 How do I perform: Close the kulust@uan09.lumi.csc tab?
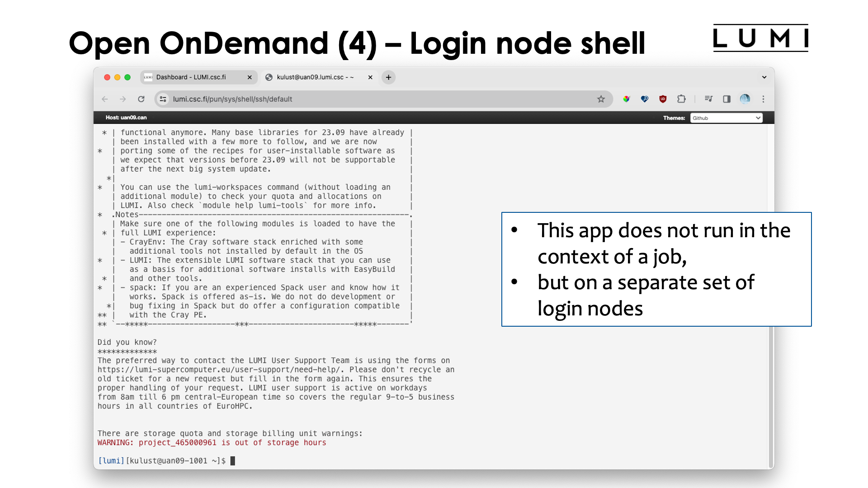coord(370,77)
